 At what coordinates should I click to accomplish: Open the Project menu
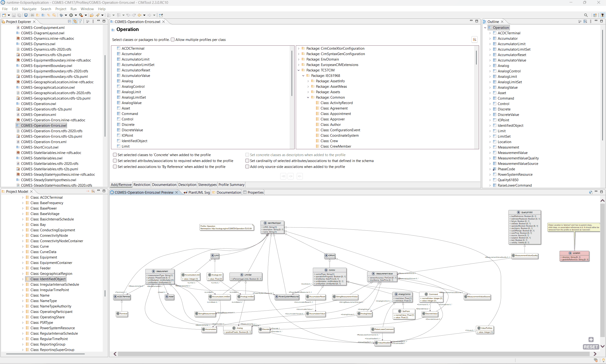click(61, 9)
